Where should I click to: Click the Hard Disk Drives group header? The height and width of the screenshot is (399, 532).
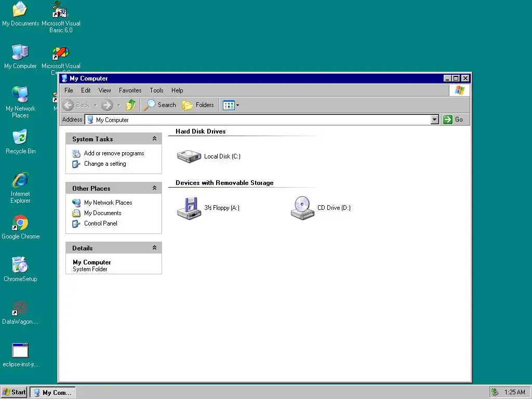pyautogui.click(x=201, y=131)
